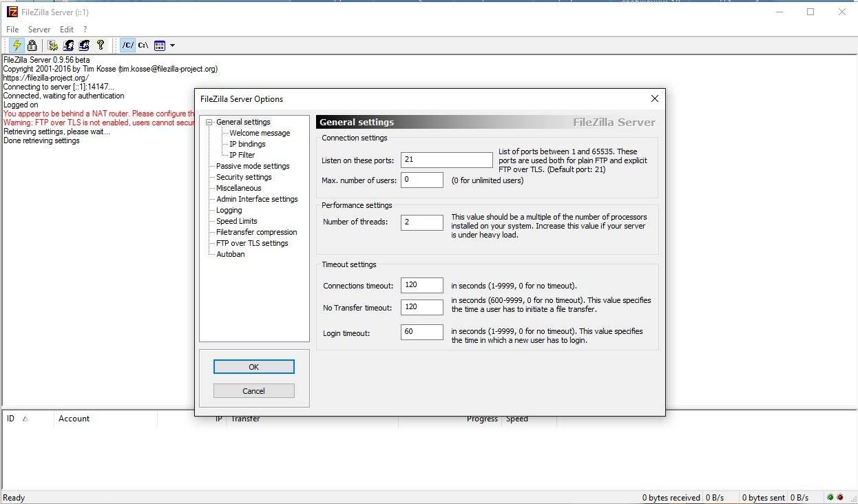This screenshot has width=858, height=504.
Task: Open FTP over TLS settings page
Action: [x=252, y=243]
